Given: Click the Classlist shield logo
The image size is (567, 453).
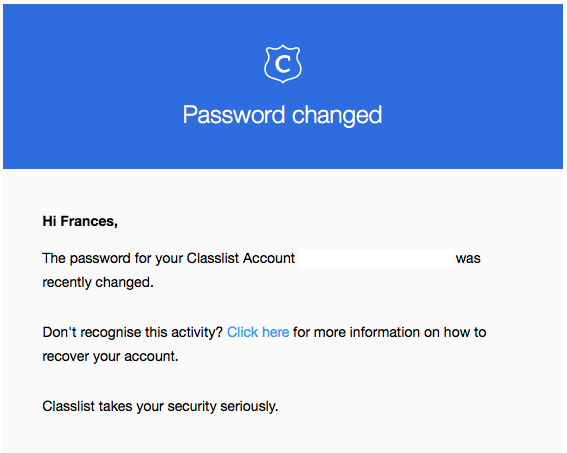Looking at the screenshot, I should [x=283, y=64].
